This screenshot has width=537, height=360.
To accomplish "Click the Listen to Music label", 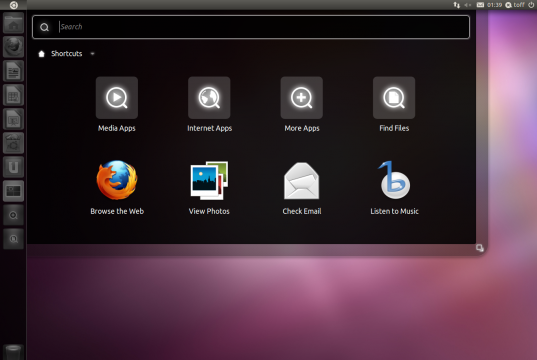I will coord(394,211).
